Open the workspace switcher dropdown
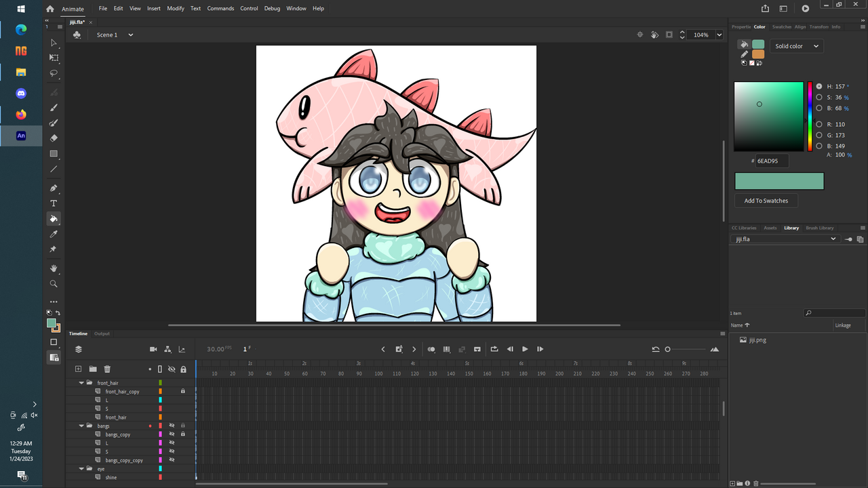 click(x=783, y=9)
